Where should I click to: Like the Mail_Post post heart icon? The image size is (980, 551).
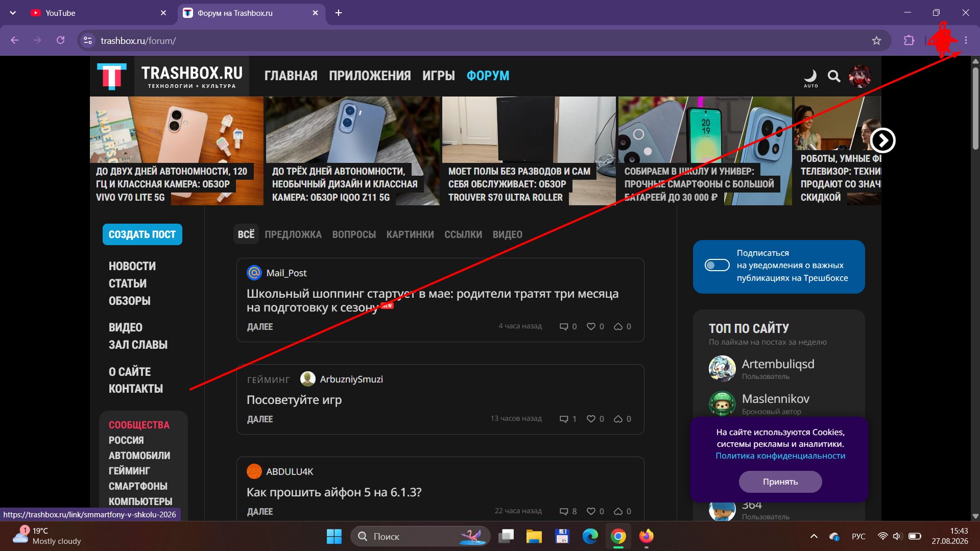(591, 326)
